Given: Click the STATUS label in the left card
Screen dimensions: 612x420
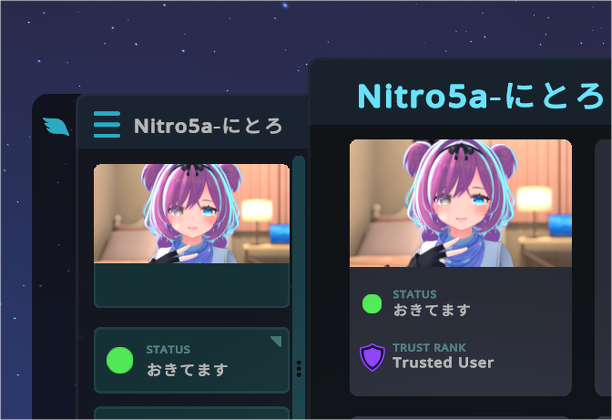Looking at the screenshot, I should (x=168, y=349).
